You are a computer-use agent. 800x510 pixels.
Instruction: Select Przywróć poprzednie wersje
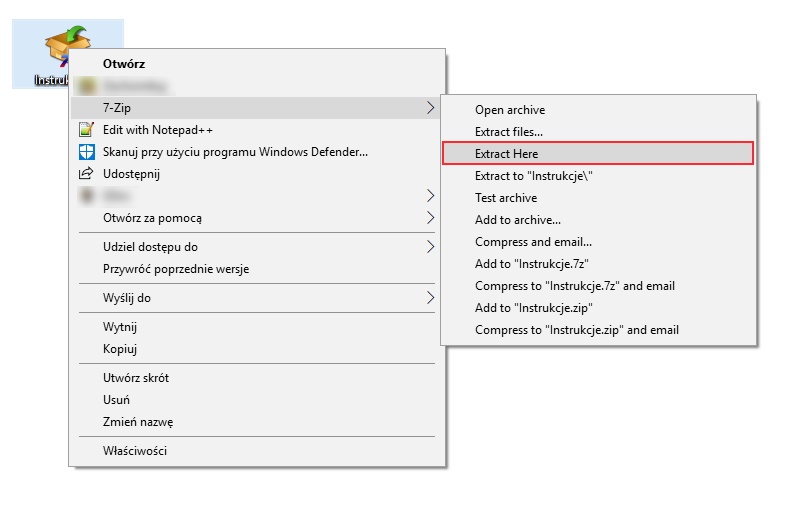click(x=176, y=269)
